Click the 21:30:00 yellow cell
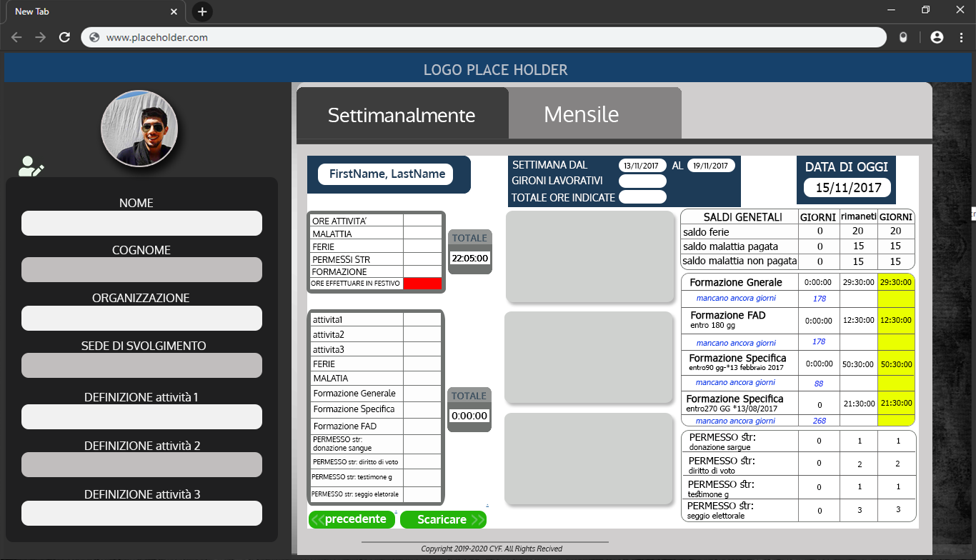 coord(896,404)
